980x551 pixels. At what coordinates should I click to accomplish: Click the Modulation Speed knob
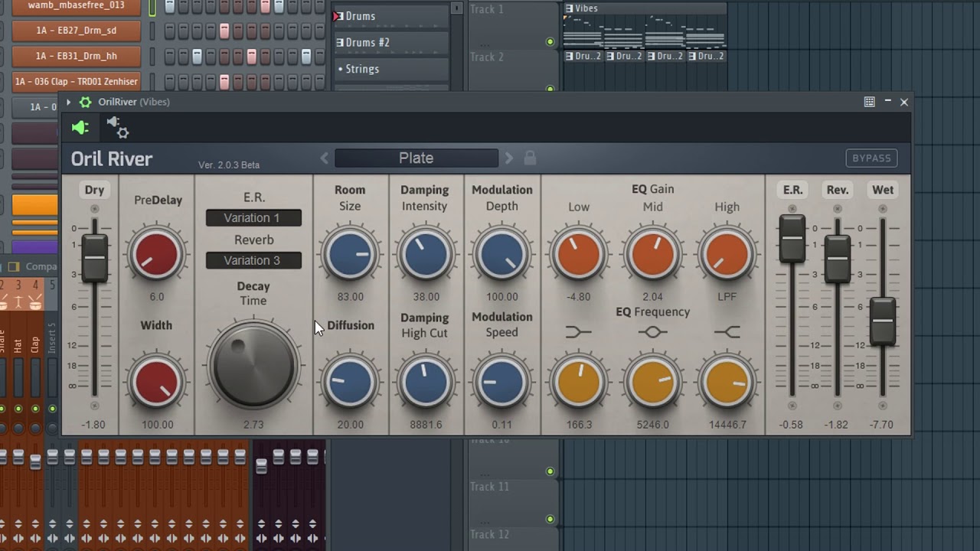click(x=501, y=382)
